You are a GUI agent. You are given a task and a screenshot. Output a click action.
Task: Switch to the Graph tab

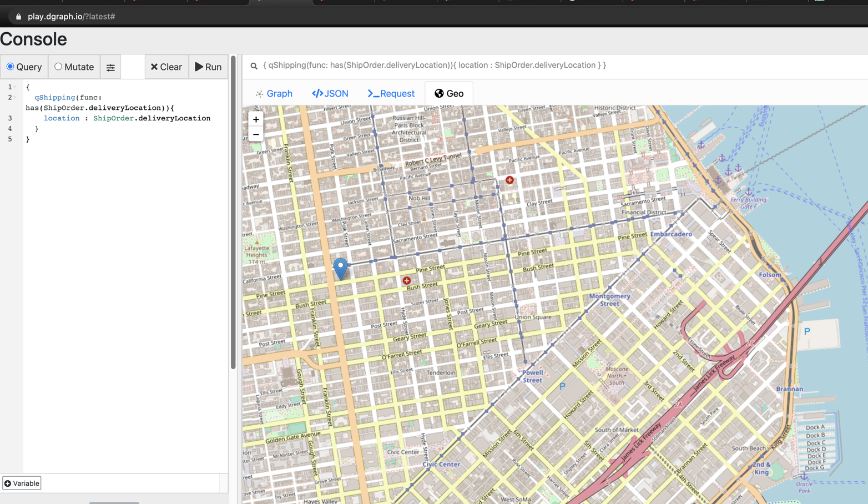(274, 93)
